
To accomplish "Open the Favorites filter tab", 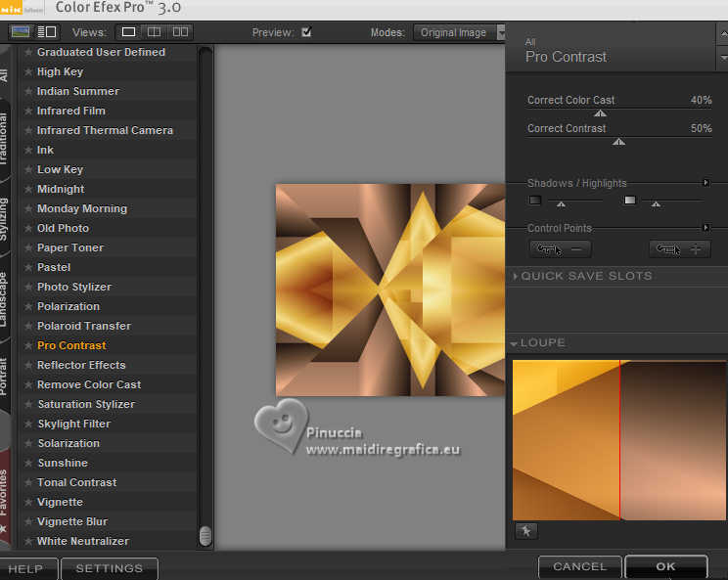I will point(5,494).
